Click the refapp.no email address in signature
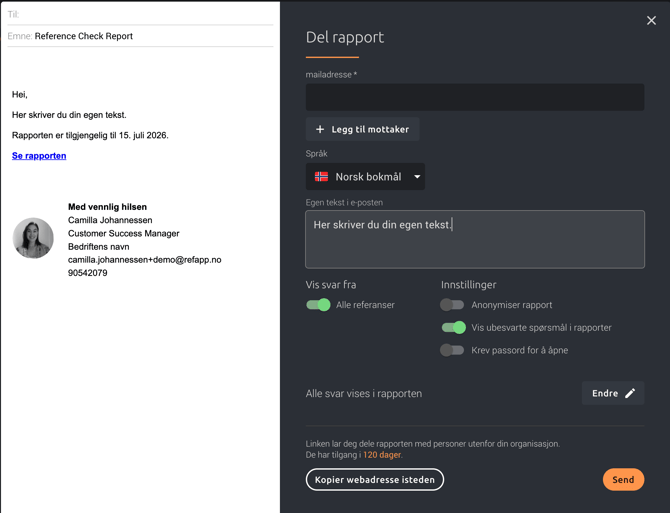Viewport: 670px width, 513px height. tap(144, 260)
